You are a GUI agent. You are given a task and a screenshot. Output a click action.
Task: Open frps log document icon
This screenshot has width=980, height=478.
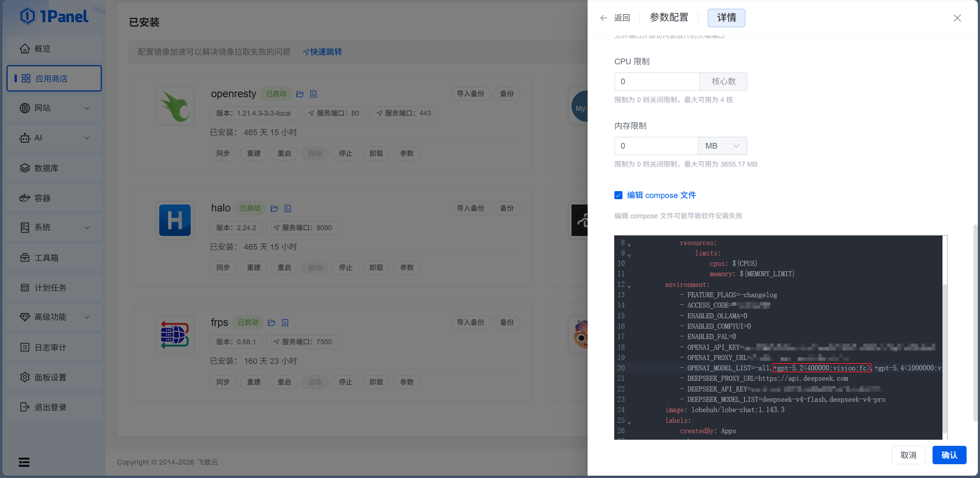pyautogui.click(x=285, y=322)
